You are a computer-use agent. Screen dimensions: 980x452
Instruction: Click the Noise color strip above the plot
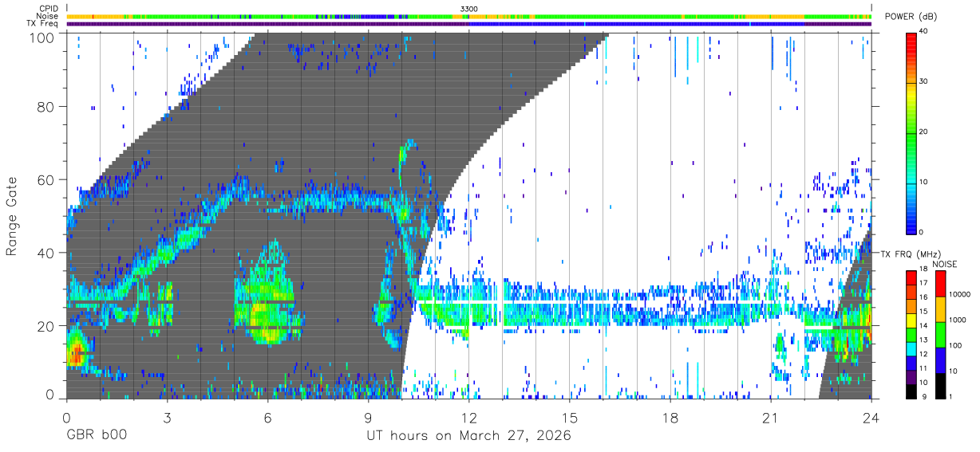(469, 16)
